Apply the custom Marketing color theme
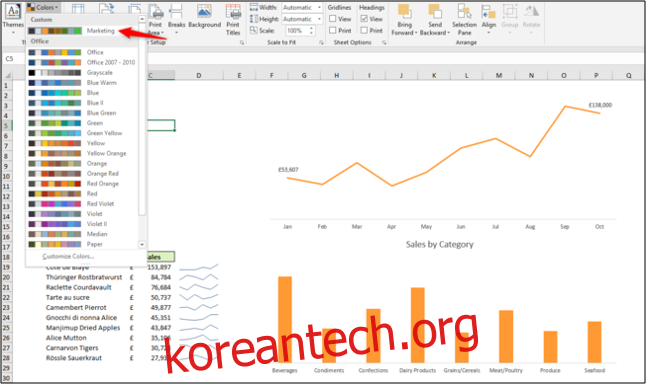 [82, 31]
